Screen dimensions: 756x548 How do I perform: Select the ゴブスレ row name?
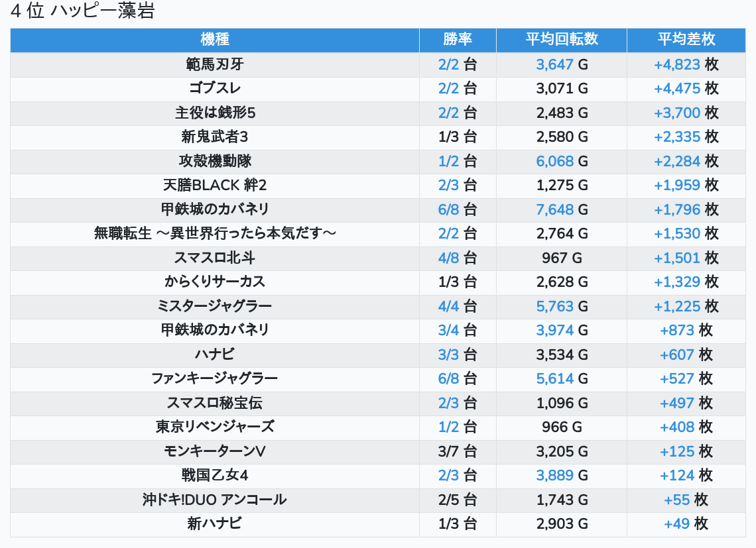214,89
